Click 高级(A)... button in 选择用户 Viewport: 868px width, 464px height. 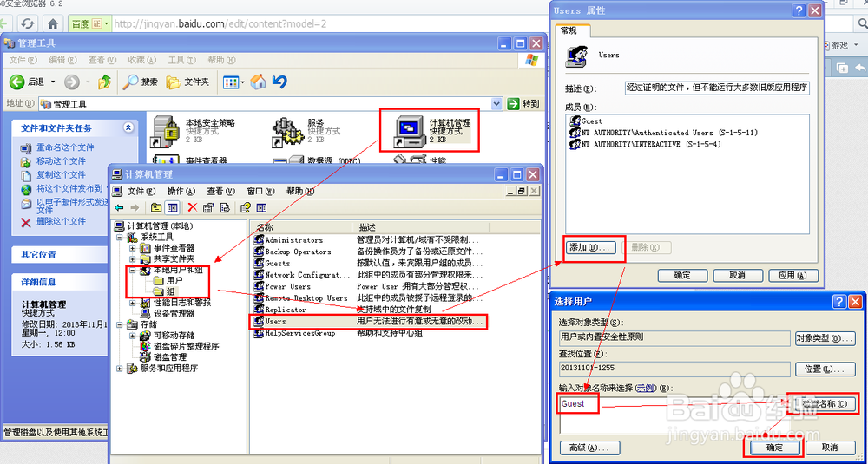pyautogui.click(x=589, y=447)
